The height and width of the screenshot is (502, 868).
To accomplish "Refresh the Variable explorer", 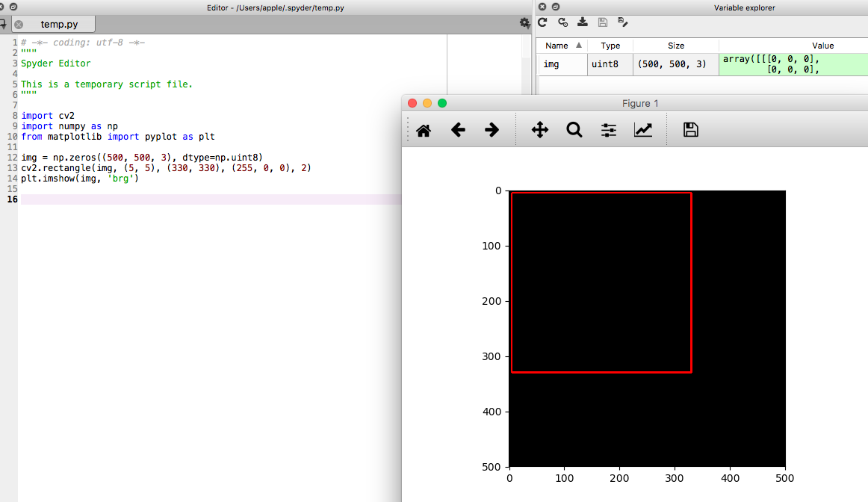I will [x=542, y=22].
